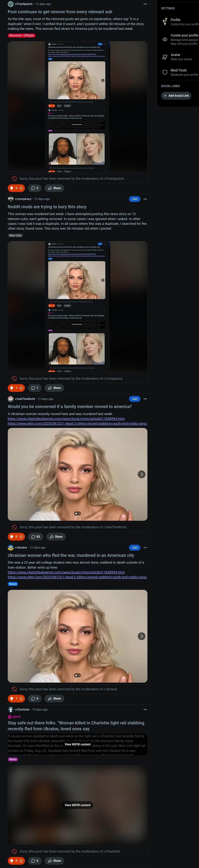Image resolution: width=199 pixels, height=868 pixels.
Task: Share the r/ukraine post
Action: (54, 699)
